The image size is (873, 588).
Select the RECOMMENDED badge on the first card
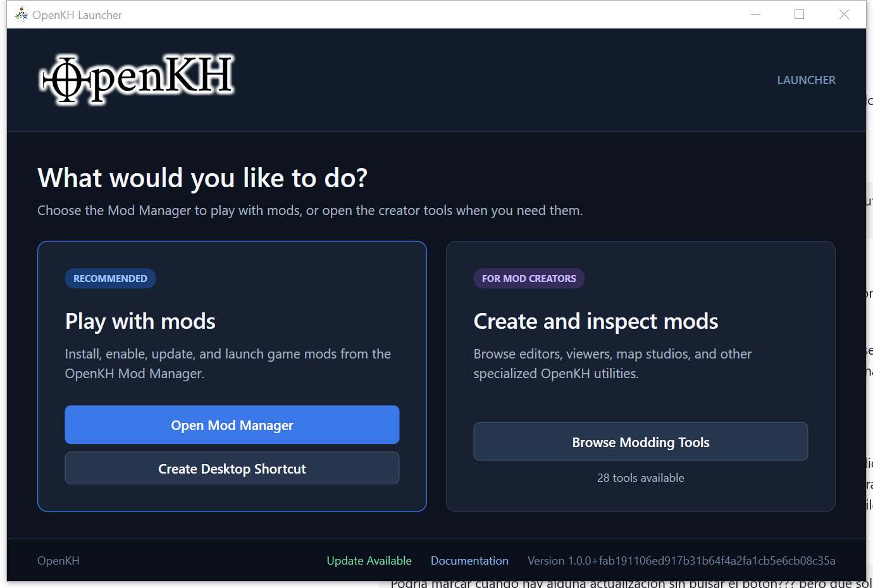click(110, 279)
